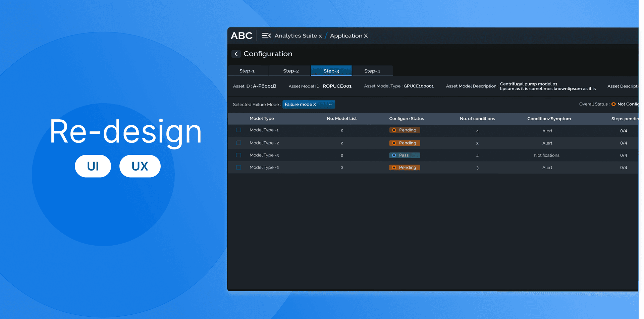Tick checkbox for Model Type -2 with 0/4 above Model Type -3

pos(238,143)
